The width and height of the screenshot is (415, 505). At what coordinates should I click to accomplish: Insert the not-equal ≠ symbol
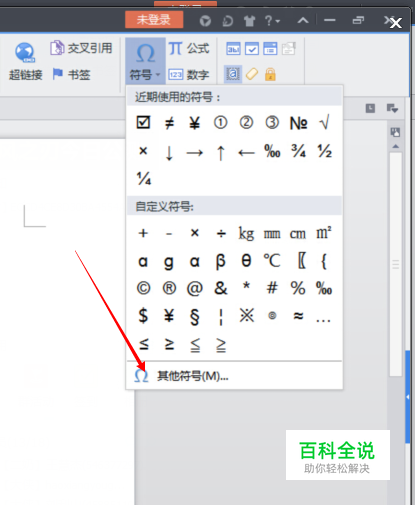point(169,123)
